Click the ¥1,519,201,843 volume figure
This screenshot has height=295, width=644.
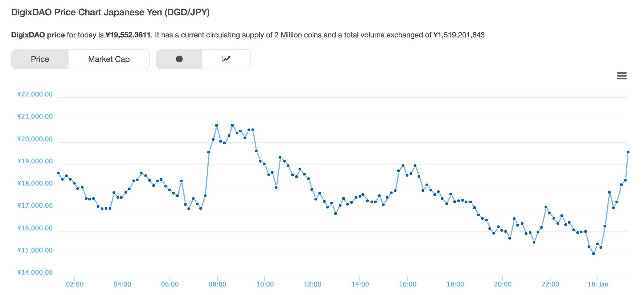point(459,35)
